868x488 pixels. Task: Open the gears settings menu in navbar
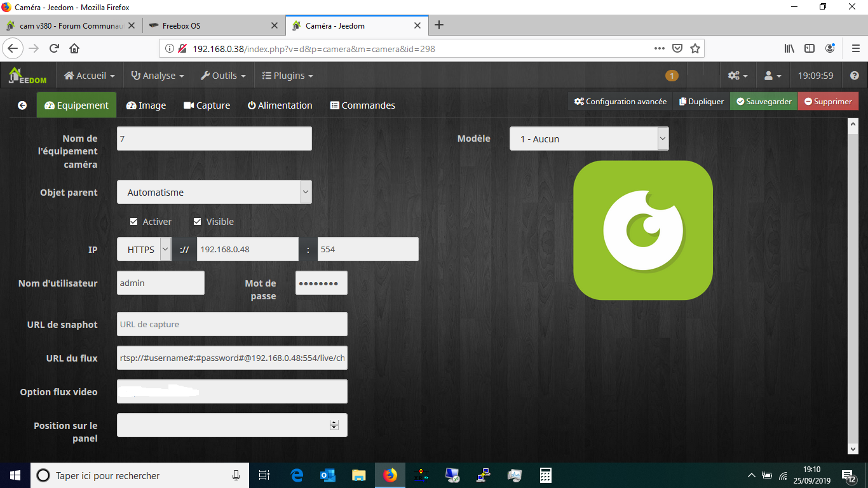pyautogui.click(x=737, y=76)
